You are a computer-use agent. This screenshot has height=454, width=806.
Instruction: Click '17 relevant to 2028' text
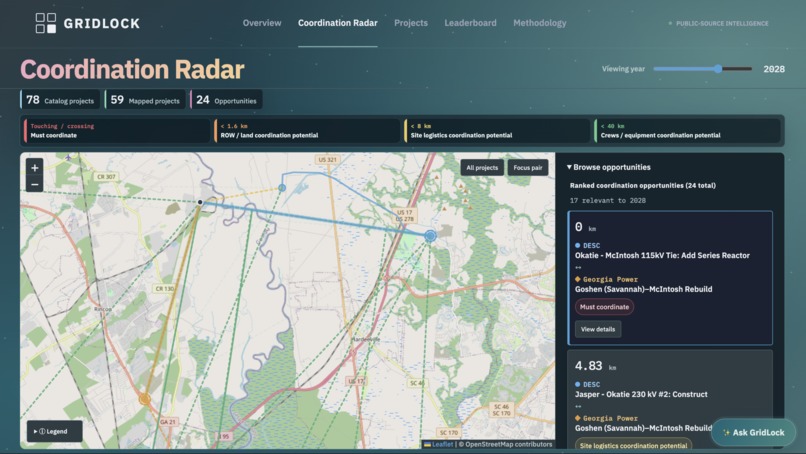tap(608, 201)
